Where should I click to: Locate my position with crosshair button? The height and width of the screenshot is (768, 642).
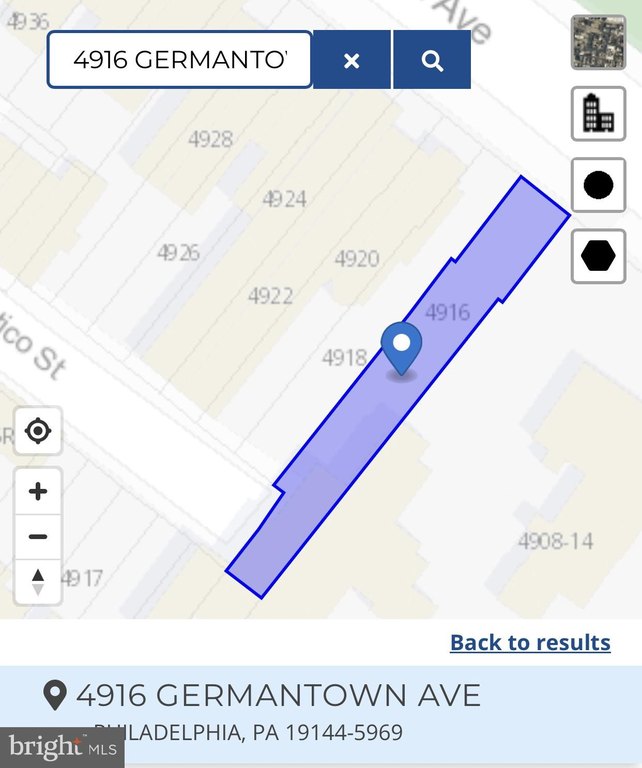click(x=38, y=431)
